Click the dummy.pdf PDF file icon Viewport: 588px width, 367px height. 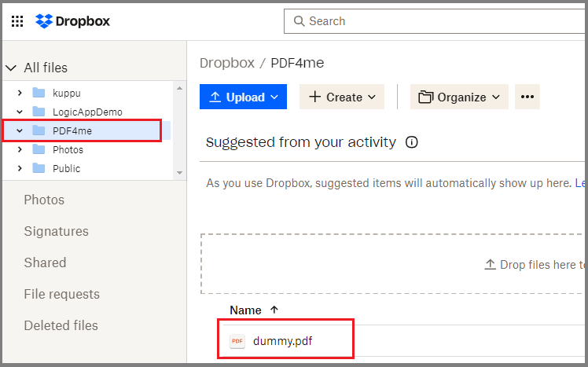pos(237,341)
